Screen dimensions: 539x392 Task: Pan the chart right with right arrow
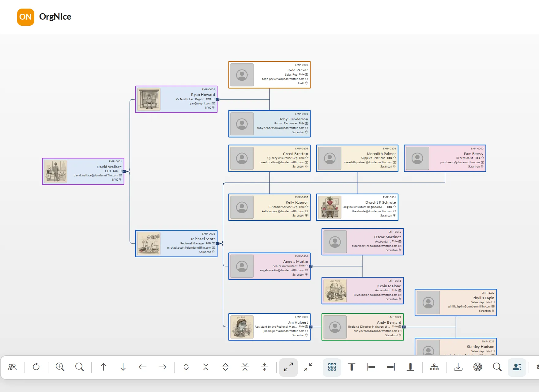click(x=162, y=367)
